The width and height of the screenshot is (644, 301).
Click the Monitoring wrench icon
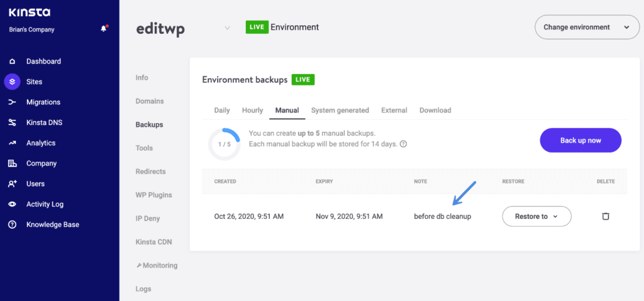(x=139, y=266)
